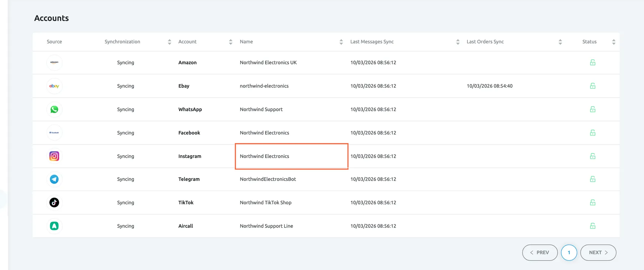The image size is (644, 270).
Task: Click the Source column header
Action: click(x=54, y=41)
